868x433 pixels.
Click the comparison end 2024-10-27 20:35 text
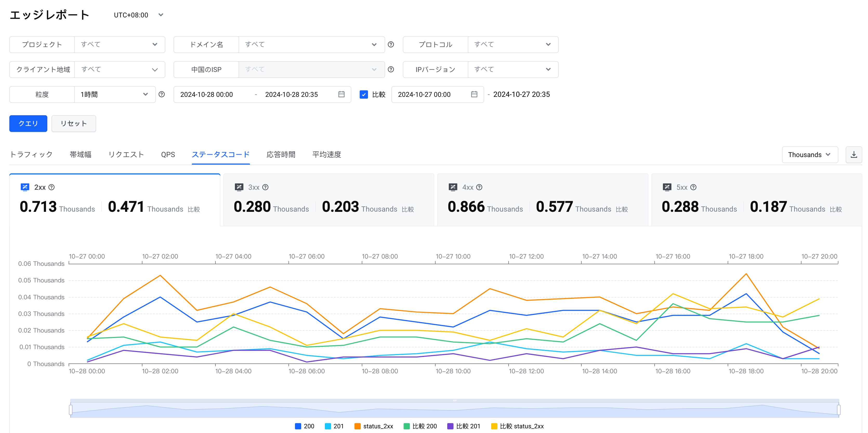coord(522,94)
